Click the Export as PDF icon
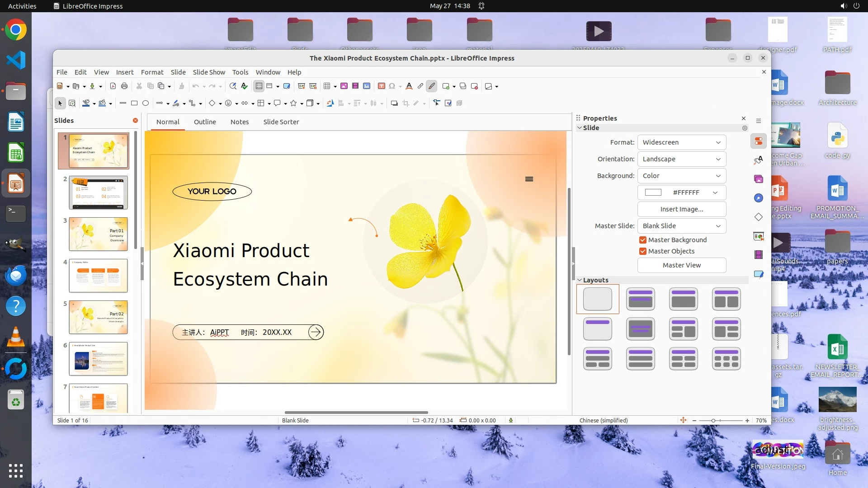This screenshot has height=488, width=868. pyautogui.click(x=113, y=86)
